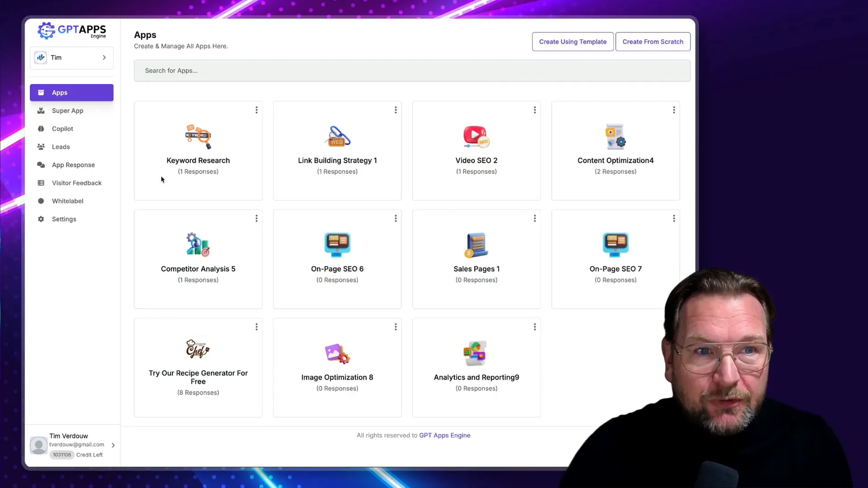The width and height of the screenshot is (868, 488).
Task: Open the Analytics and Reporting9 icon
Action: pyautogui.click(x=476, y=354)
